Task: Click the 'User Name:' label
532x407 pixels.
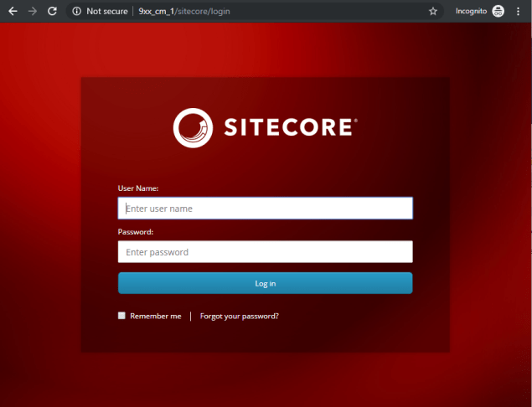Action: coord(138,188)
